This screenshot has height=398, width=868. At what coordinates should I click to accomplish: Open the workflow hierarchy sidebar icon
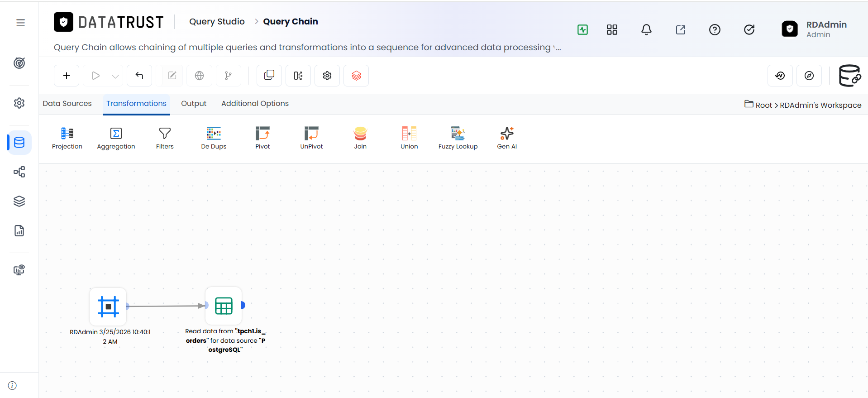coord(19,172)
